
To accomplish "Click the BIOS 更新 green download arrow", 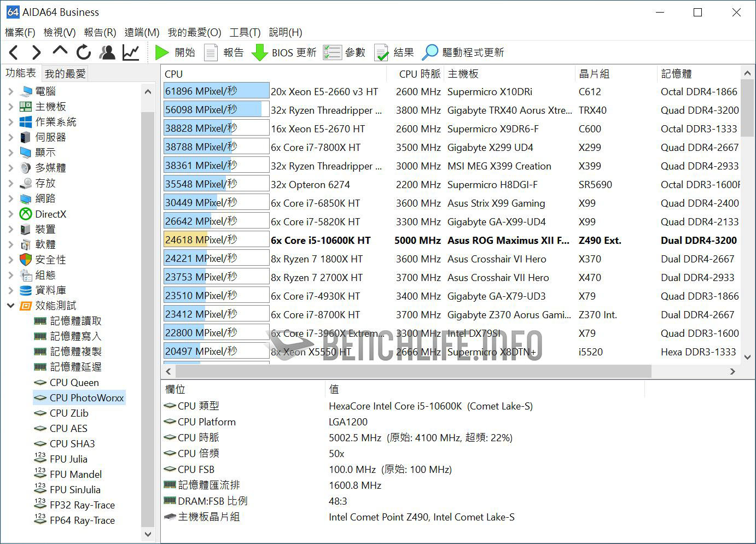I will tap(259, 52).
